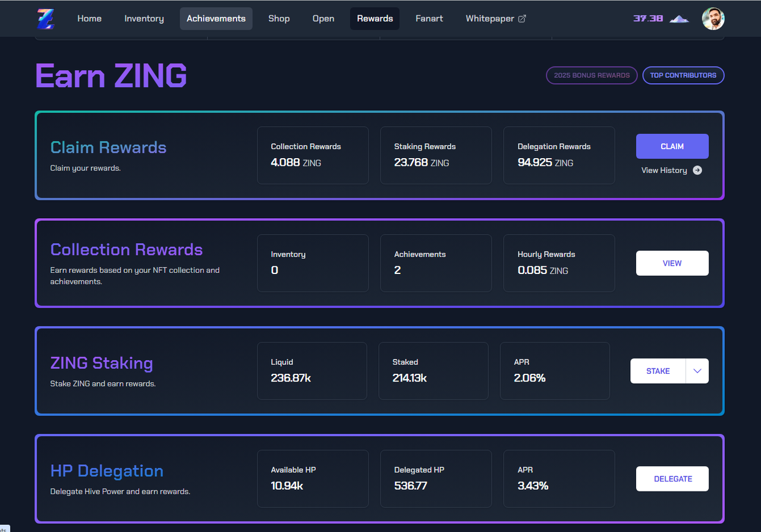Click 'Delegate Hive Power and earn rewards.' text
761x532 pixels.
point(120,492)
